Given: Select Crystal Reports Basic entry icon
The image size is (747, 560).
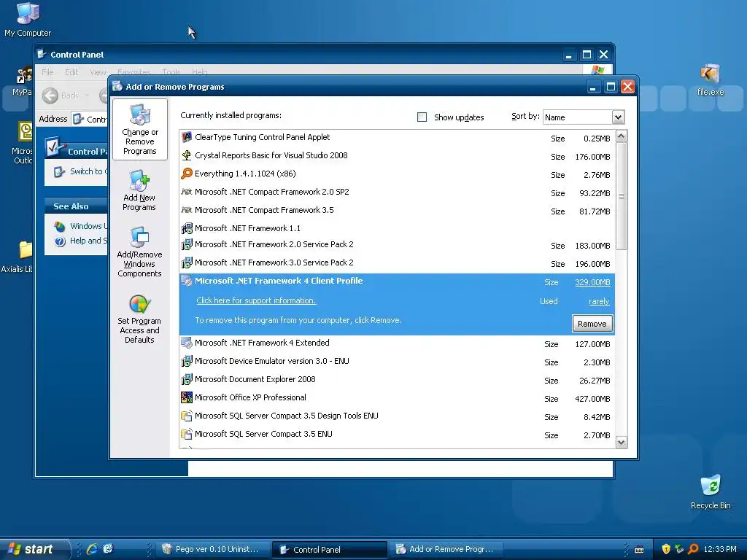Looking at the screenshot, I should coord(187,155).
